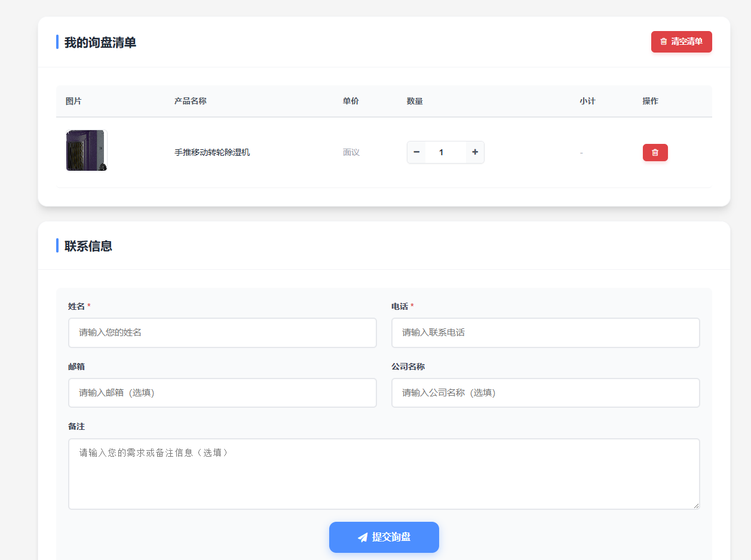Click product name 手推移动转轮除湿机
751x560 pixels.
212,152
